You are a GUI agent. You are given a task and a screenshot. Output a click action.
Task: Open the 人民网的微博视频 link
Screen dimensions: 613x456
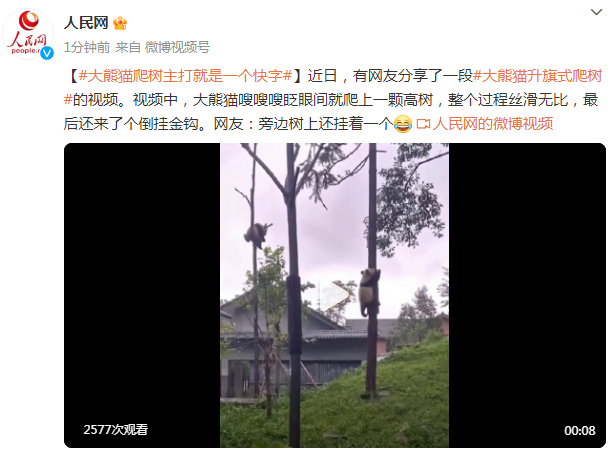point(493,124)
